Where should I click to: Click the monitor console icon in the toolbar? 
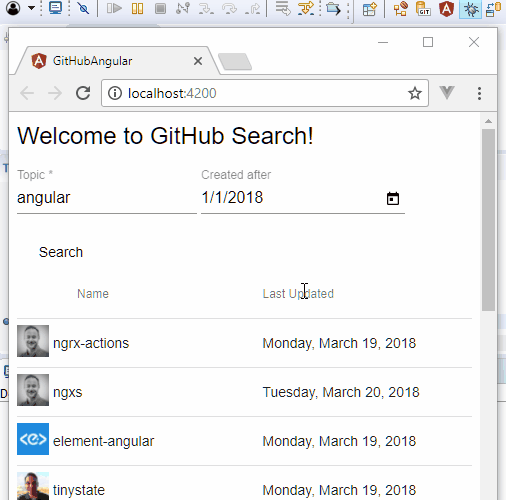(55, 8)
